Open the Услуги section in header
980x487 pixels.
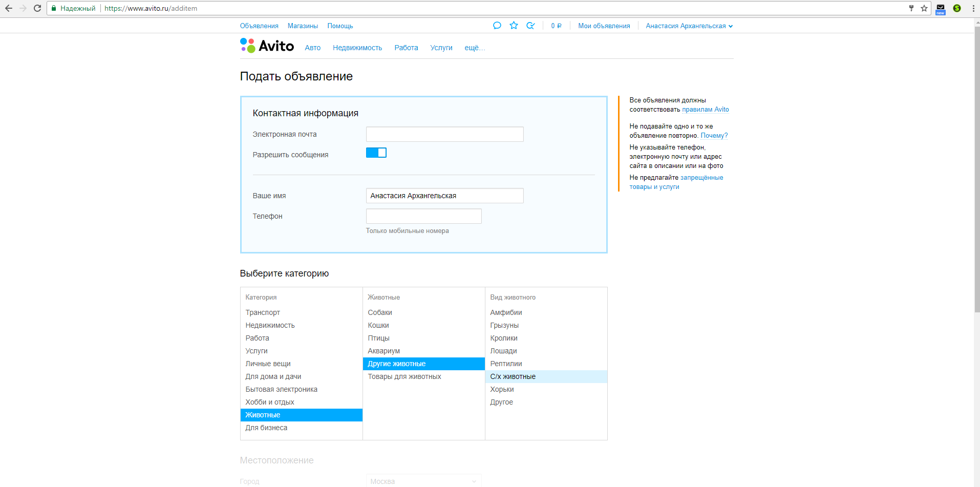(441, 48)
